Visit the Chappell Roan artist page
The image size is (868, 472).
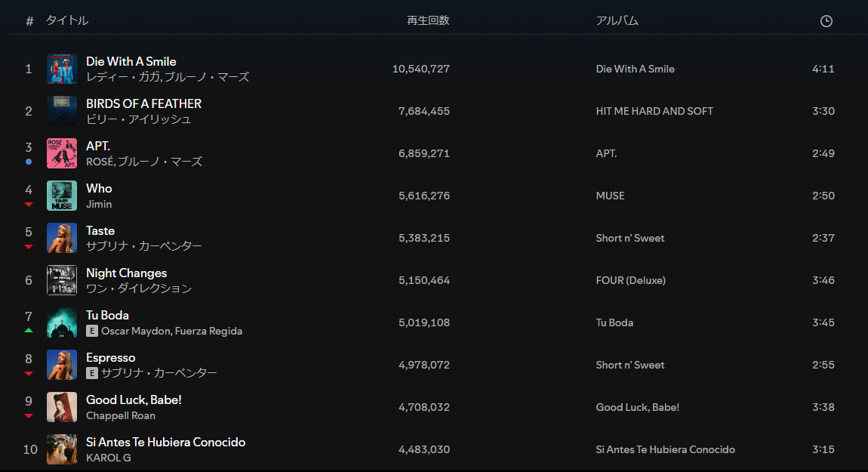click(121, 415)
